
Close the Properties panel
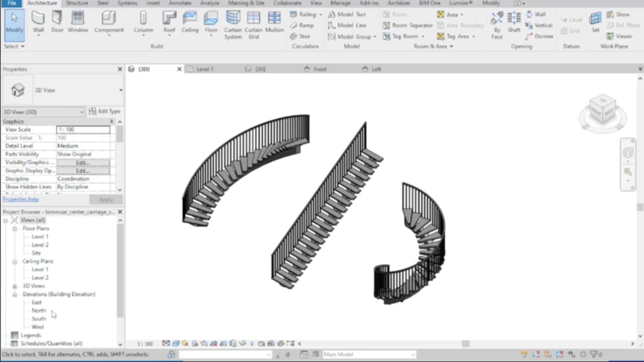click(x=120, y=69)
